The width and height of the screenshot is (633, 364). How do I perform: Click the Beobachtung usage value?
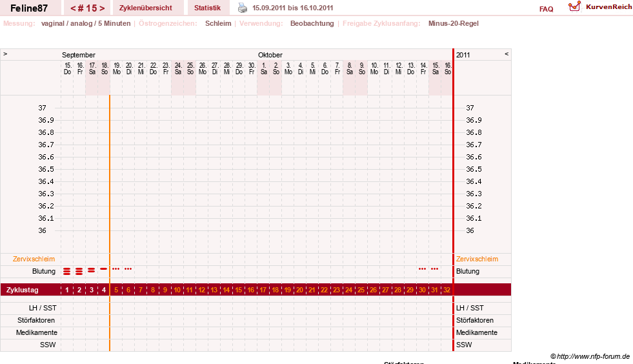tap(312, 23)
